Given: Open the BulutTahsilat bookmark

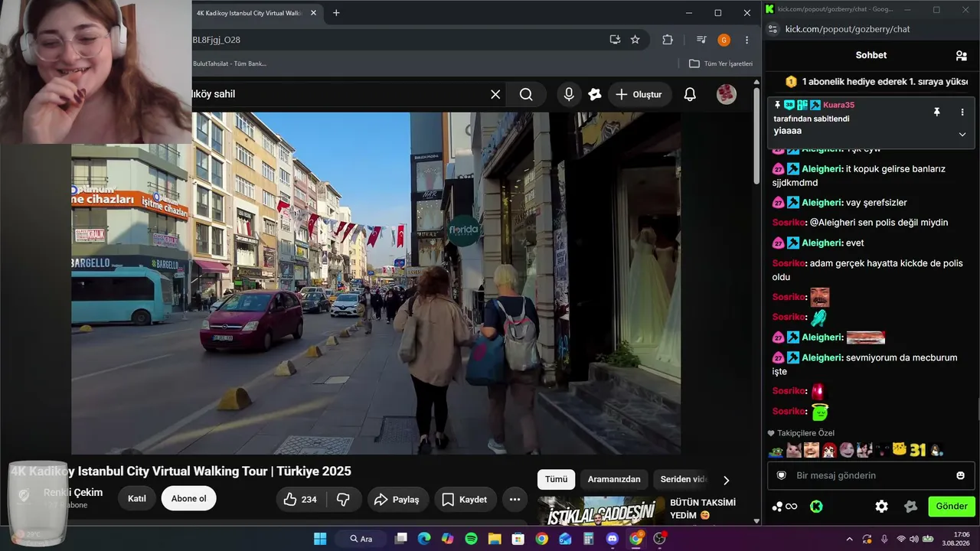Looking at the screenshot, I should tap(230, 64).
